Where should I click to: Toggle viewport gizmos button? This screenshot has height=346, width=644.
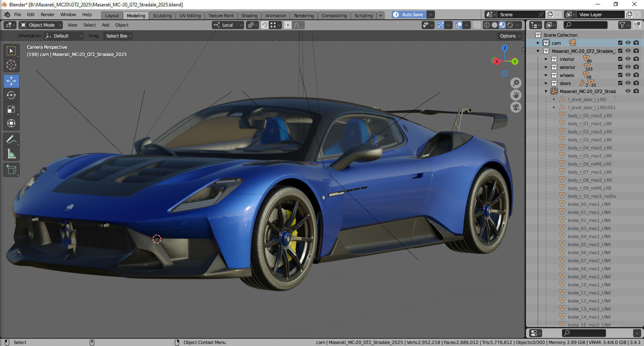tap(441, 25)
